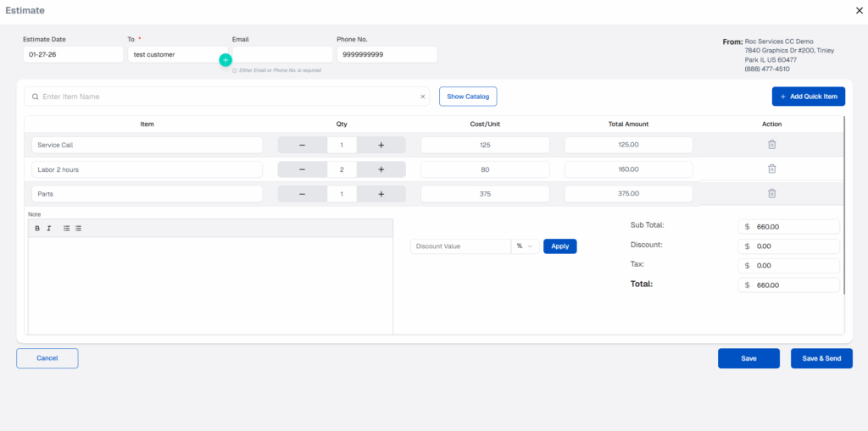Screen dimensions: 868x431
Task: Remove the Parts row with trash icon
Action: [771, 194]
